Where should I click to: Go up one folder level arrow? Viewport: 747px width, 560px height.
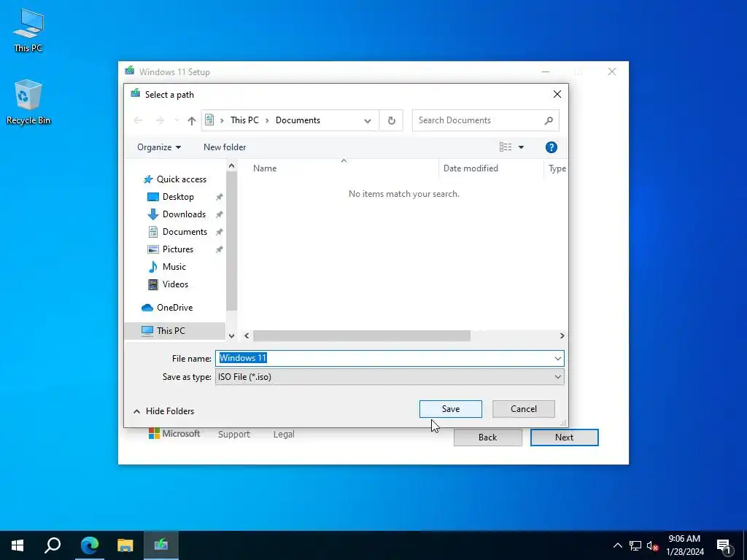coord(192,120)
